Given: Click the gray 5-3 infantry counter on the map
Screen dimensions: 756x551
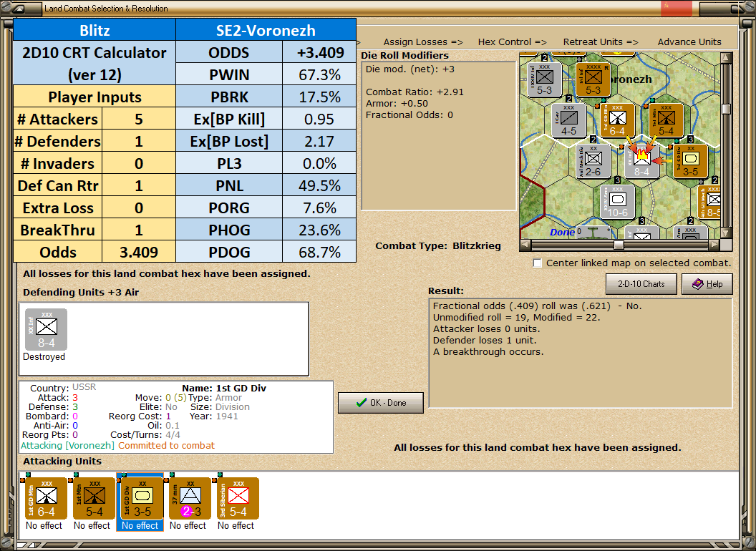Looking at the screenshot, I should point(544,79).
